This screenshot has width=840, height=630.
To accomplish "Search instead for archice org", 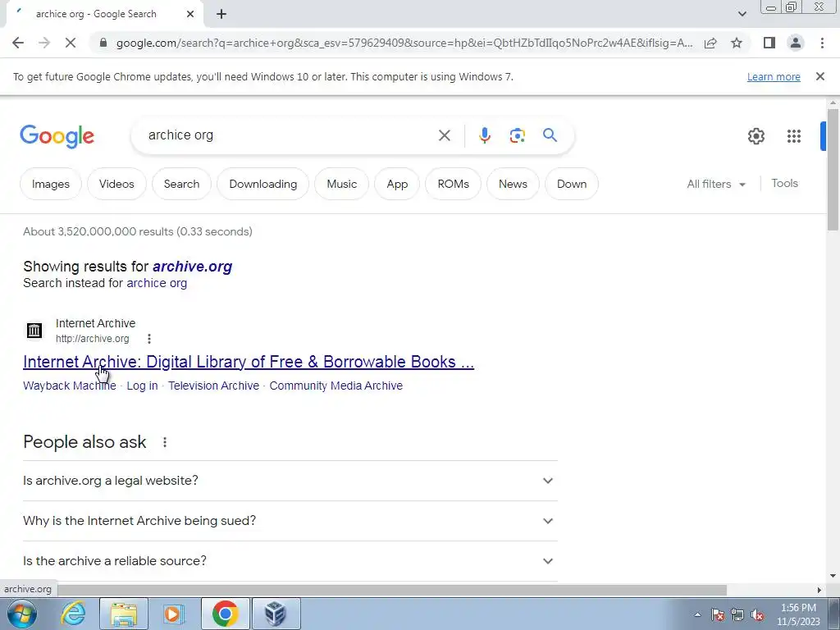I will point(157,283).
